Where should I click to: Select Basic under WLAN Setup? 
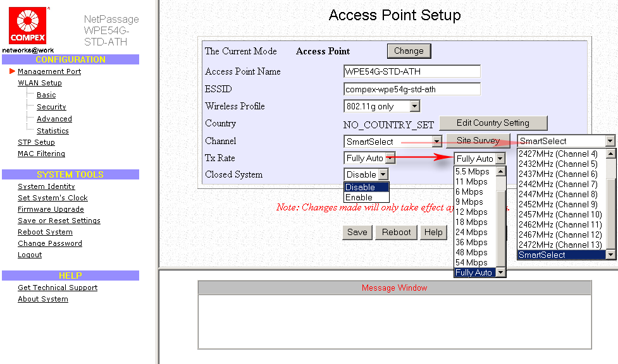click(x=46, y=95)
